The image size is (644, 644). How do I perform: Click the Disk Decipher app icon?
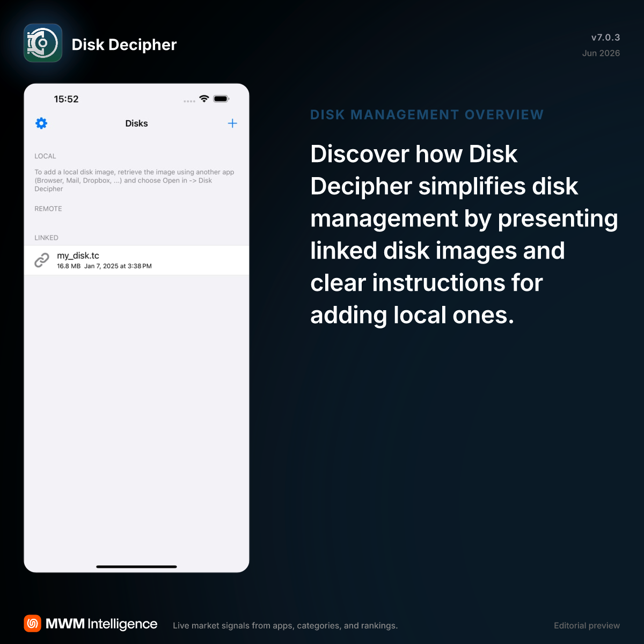pos(43,43)
